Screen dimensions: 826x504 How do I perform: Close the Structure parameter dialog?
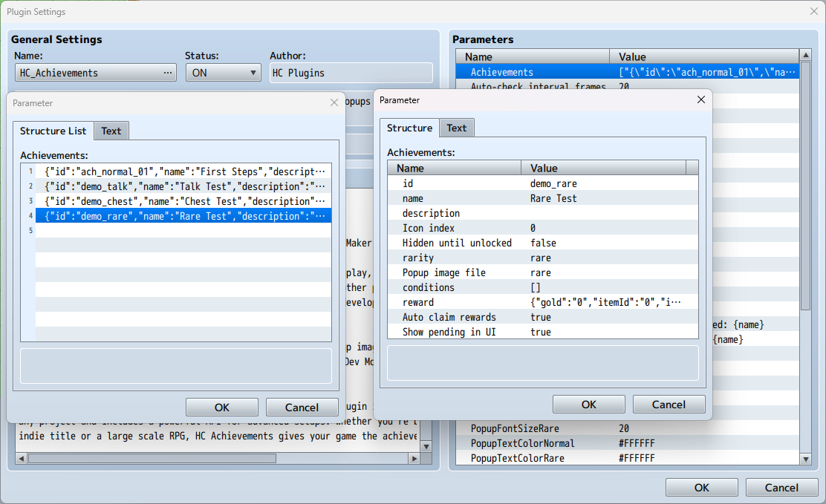coord(700,100)
